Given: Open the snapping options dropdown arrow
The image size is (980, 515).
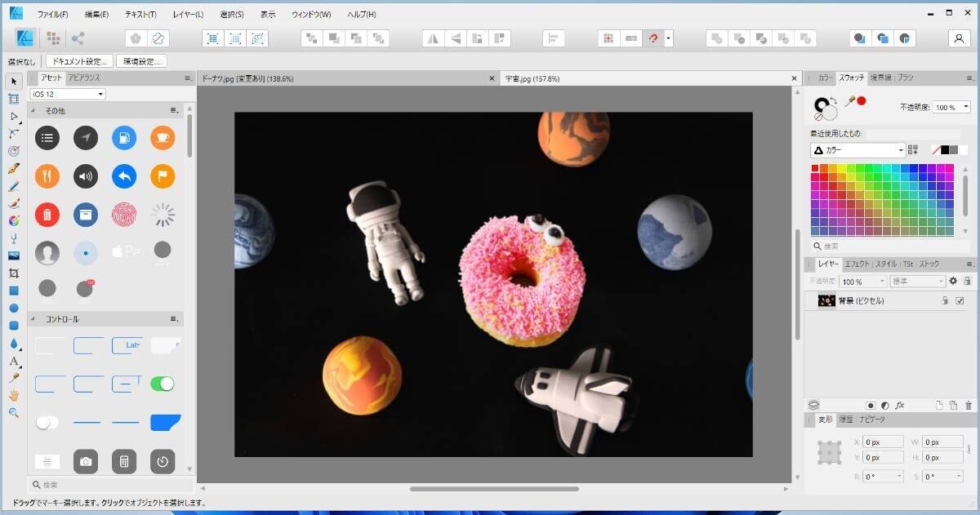Looking at the screenshot, I should 669,38.
